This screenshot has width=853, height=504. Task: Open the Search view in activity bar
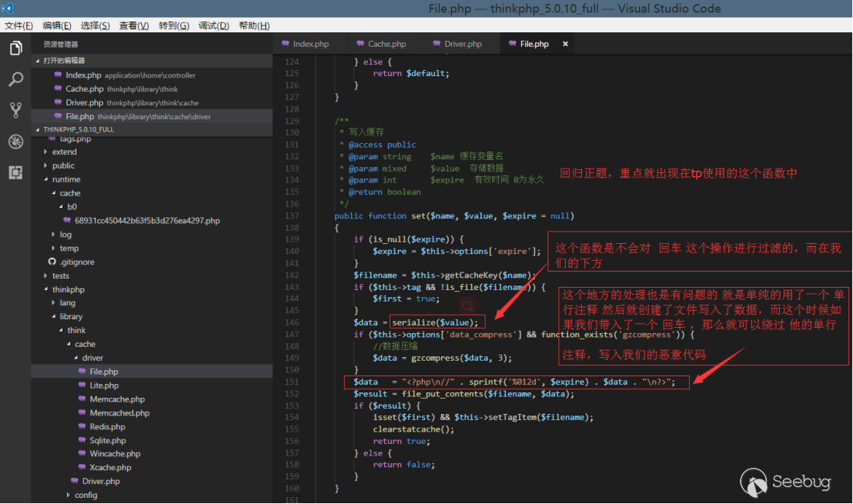click(15, 79)
